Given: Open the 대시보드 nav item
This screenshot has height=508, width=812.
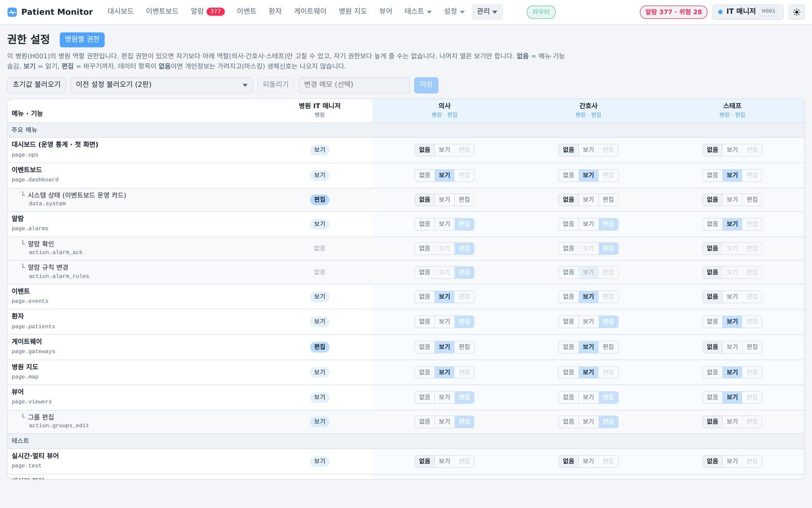Looking at the screenshot, I should [x=120, y=11].
